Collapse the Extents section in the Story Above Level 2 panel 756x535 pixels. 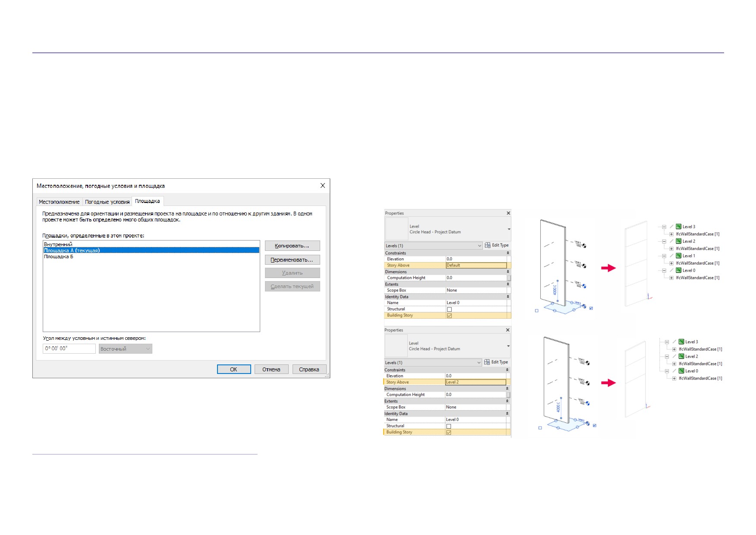pos(507,401)
